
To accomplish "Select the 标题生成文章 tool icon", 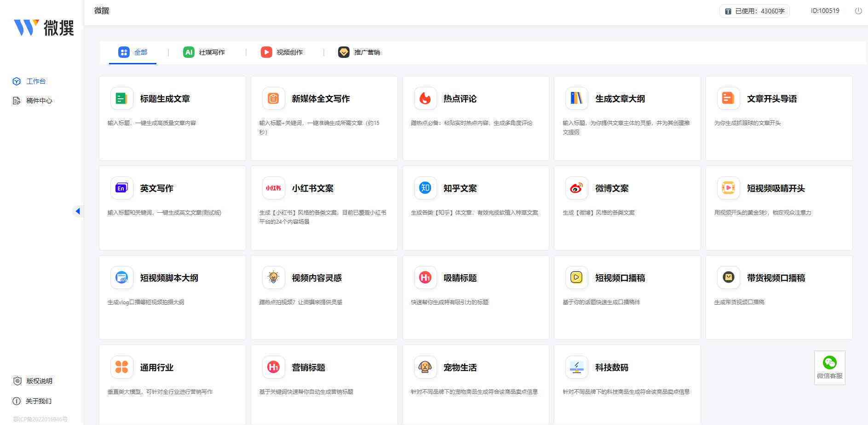I will 121,98.
